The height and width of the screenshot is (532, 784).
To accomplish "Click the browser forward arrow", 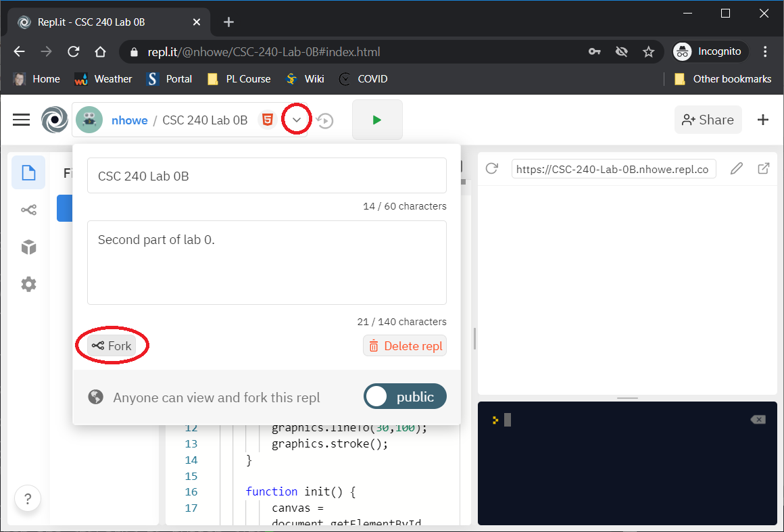I will pyautogui.click(x=46, y=51).
